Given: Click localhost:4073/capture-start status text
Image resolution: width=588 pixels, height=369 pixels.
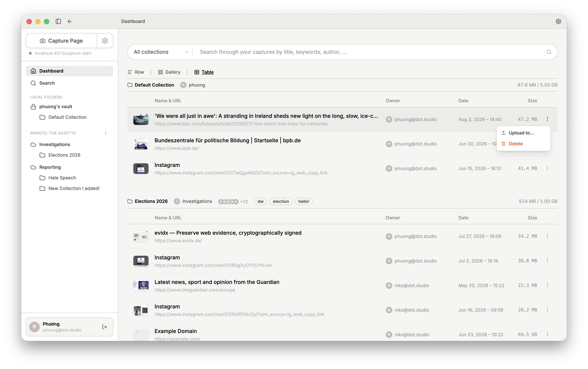Looking at the screenshot, I should click(63, 53).
